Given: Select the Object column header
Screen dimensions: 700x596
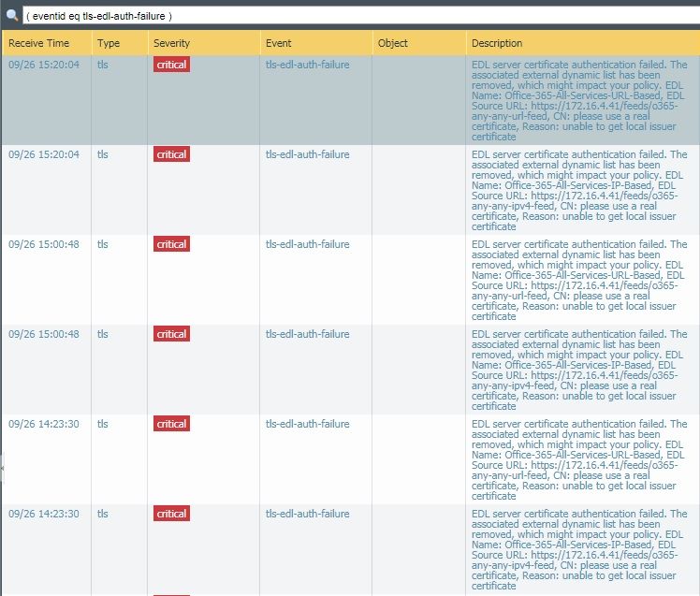Looking at the screenshot, I should (x=393, y=43).
